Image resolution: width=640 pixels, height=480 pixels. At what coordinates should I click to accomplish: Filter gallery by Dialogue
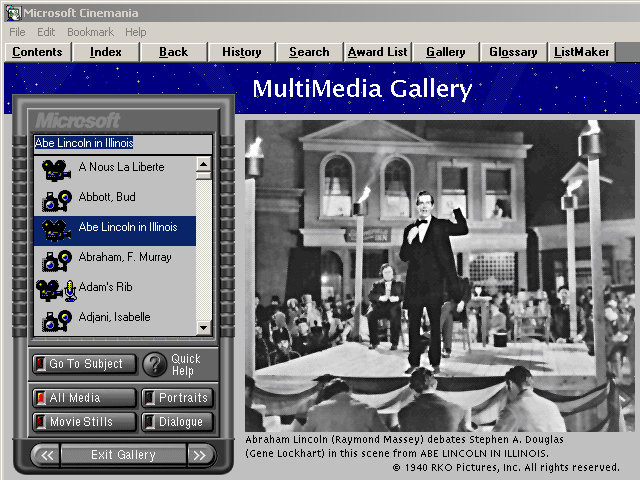tap(178, 422)
